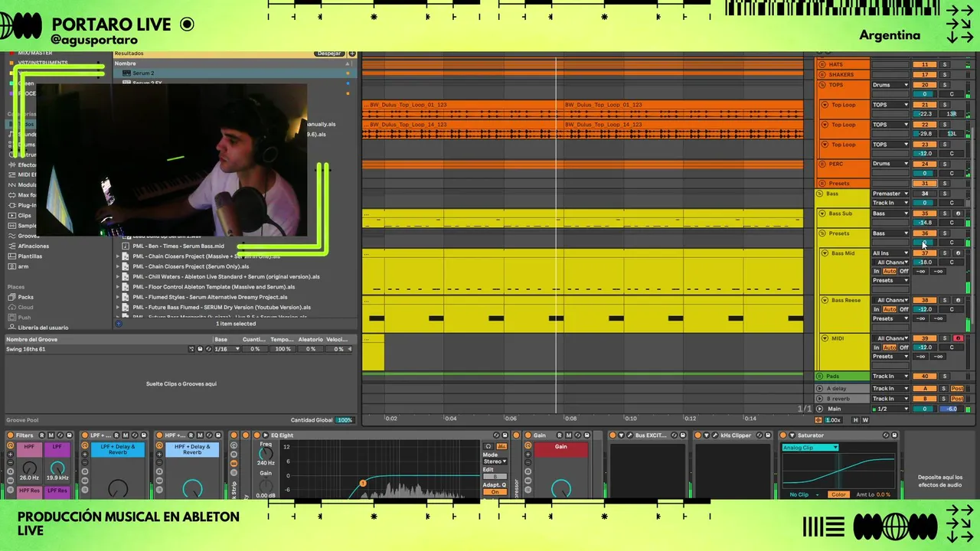Open MIDI track All Channels input dropdown
Screen dimensions: 980x551
coord(892,338)
